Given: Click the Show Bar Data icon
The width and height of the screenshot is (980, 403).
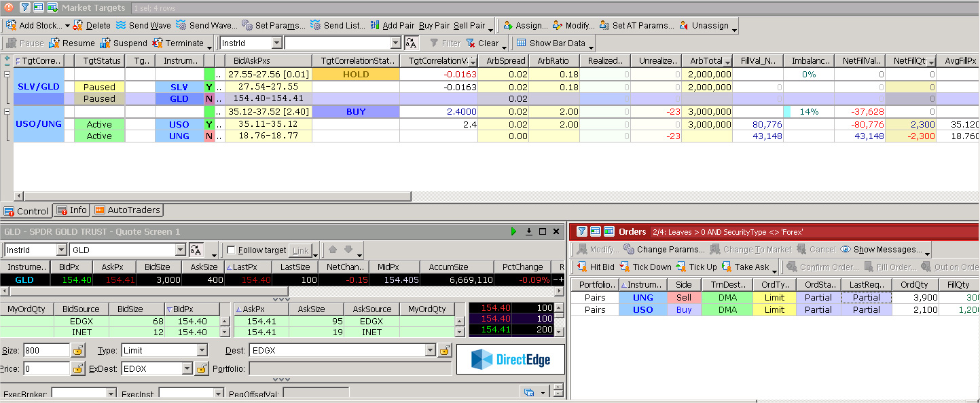Looking at the screenshot, I should (x=521, y=43).
